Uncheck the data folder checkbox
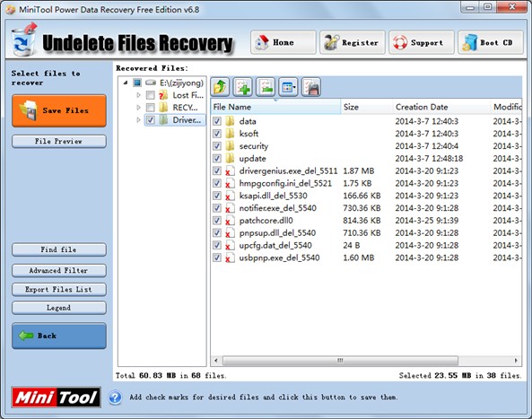532x419 pixels. tap(217, 121)
